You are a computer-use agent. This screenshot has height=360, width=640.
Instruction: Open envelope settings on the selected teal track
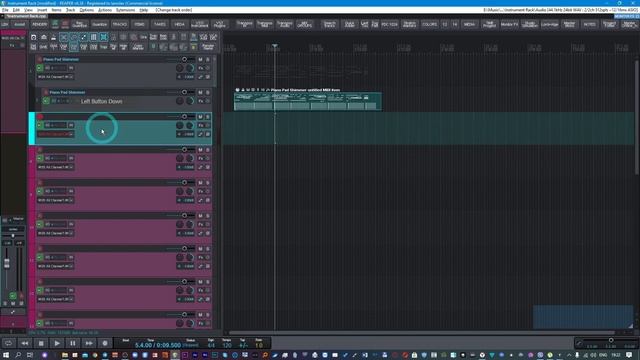tap(200, 134)
